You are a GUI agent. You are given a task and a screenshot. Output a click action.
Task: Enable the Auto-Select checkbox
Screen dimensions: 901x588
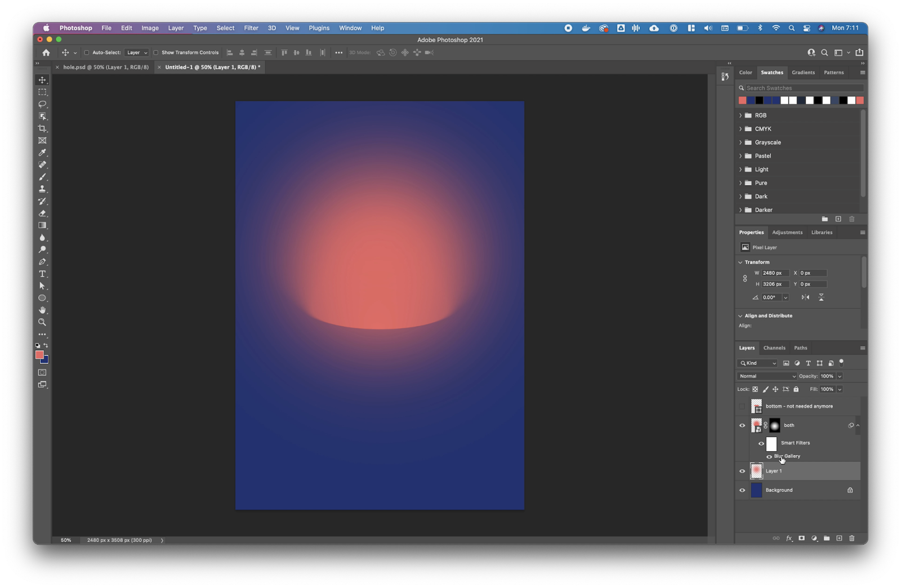pos(87,53)
